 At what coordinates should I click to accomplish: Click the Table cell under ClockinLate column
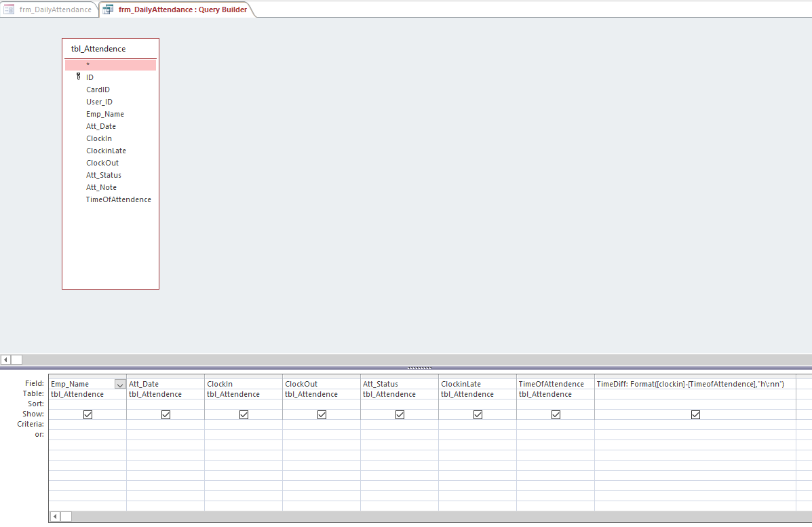pos(478,395)
